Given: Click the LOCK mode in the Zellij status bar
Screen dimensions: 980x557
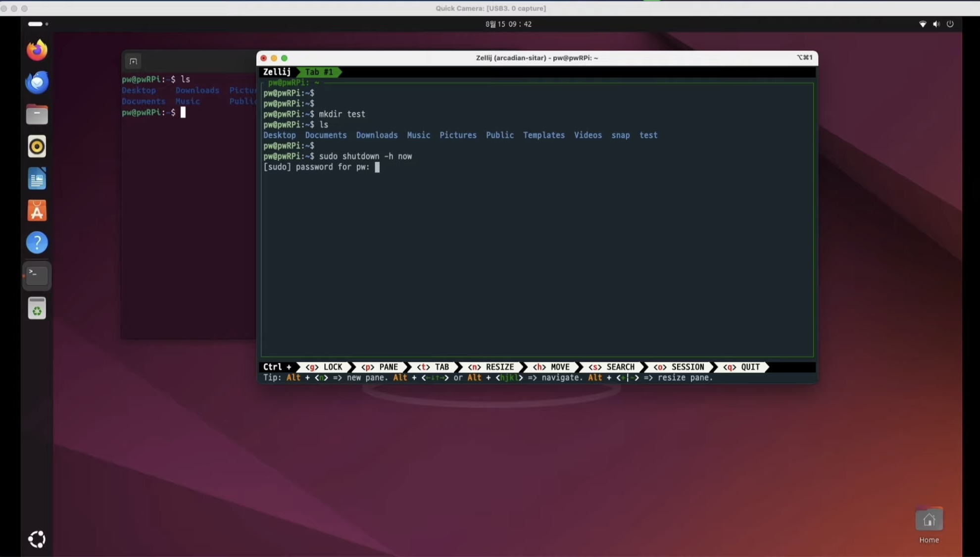Looking at the screenshot, I should click(324, 367).
